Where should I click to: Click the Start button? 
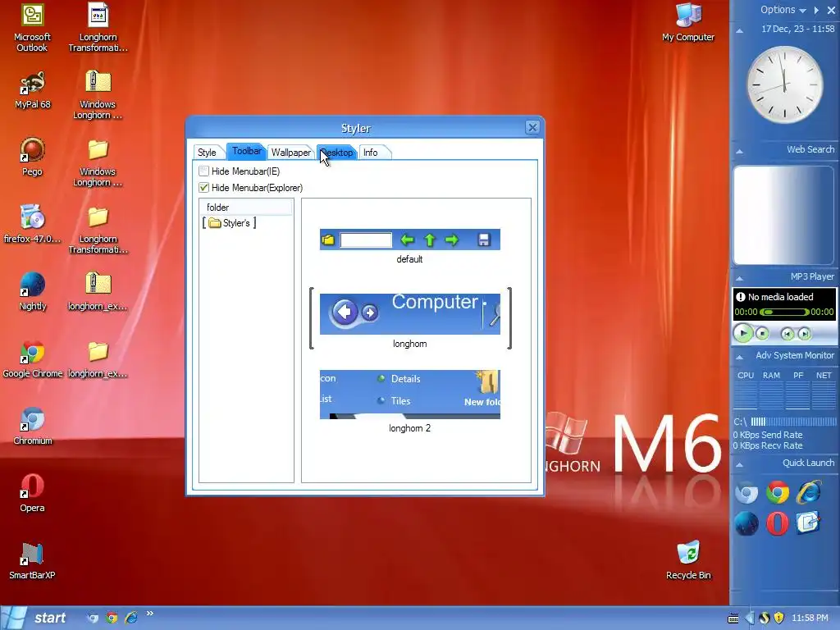tap(36, 619)
